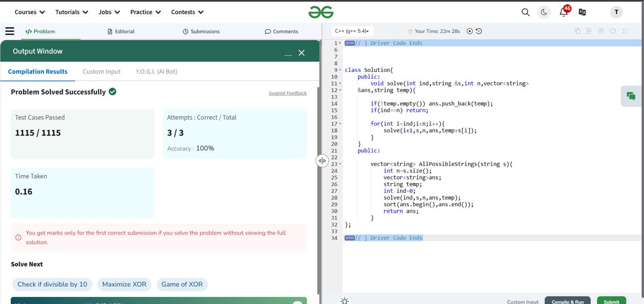This screenshot has height=304, width=644.
Task: Click the Suggest Feedback link
Action: tap(288, 93)
